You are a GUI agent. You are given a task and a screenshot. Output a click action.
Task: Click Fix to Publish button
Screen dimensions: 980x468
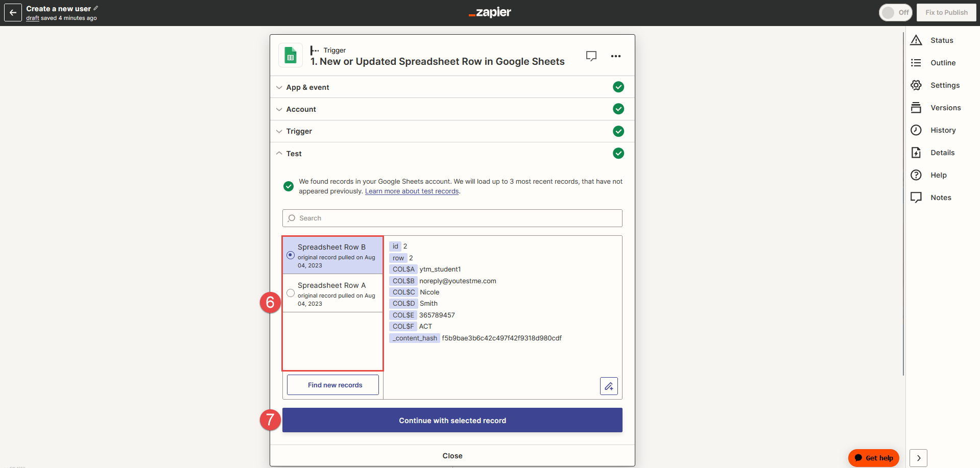click(946, 12)
